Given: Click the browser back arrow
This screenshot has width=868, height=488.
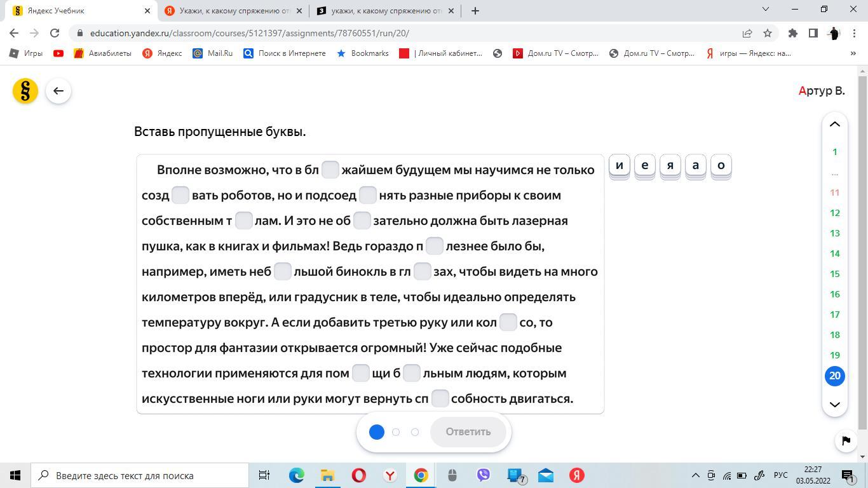Looking at the screenshot, I should (14, 33).
